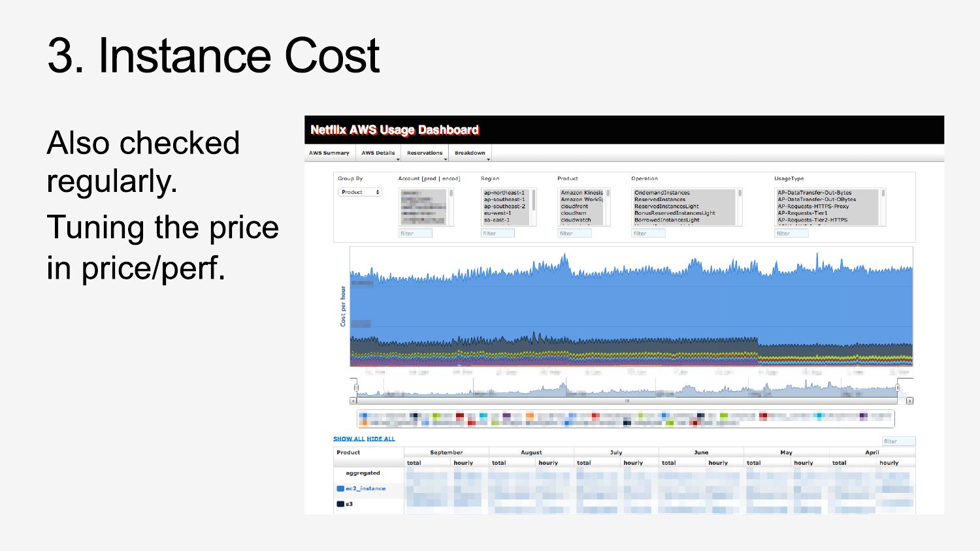Toggle the ec2_instance blue color square
This screenshot has width=980, height=551.
point(340,488)
